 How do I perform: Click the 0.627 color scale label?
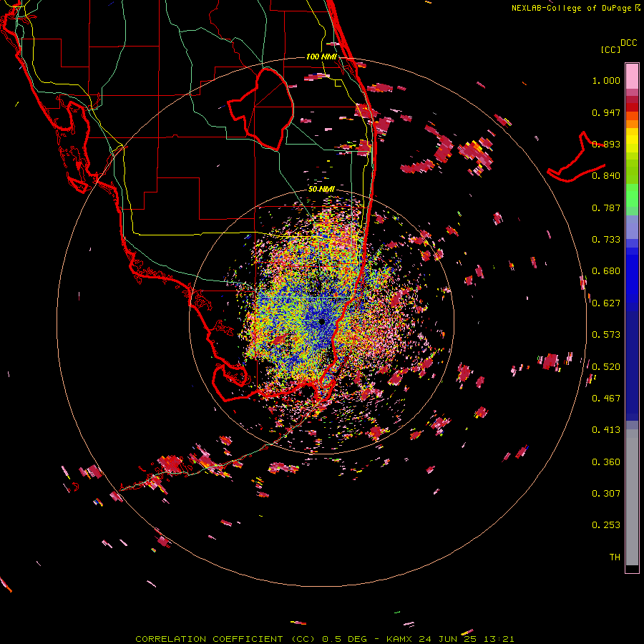pyautogui.click(x=606, y=303)
